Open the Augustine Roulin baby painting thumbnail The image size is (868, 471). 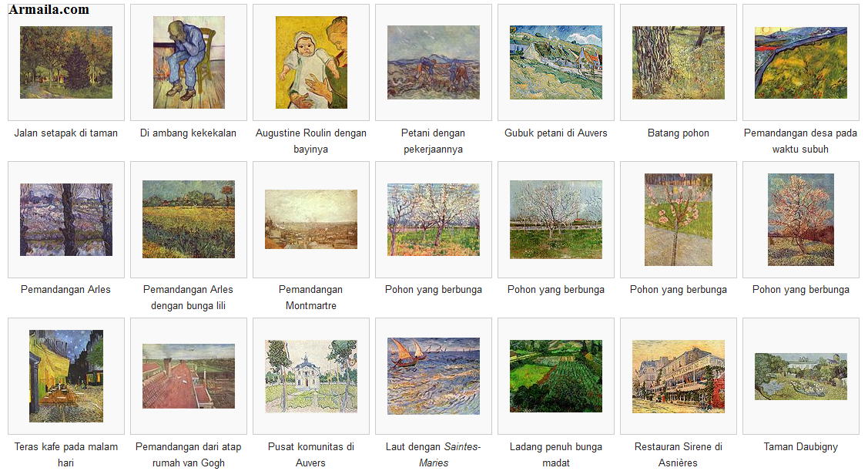[x=311, y=62]
